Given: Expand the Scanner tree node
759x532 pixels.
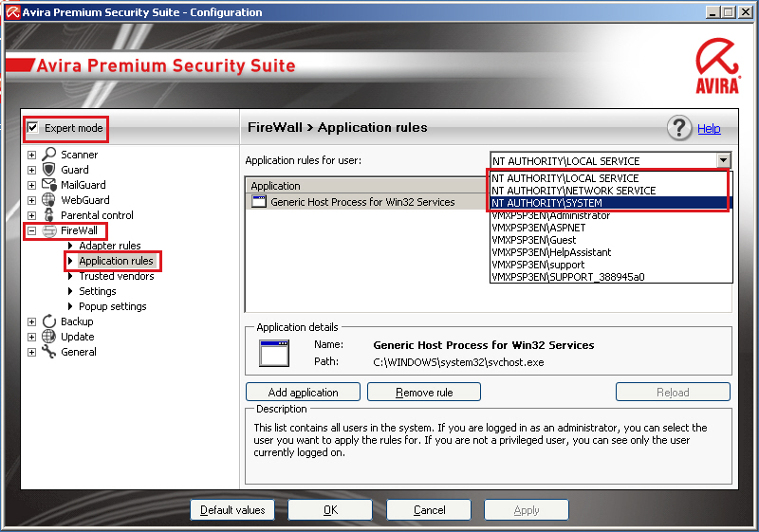Looking at the screenshot, I should tap(31, 155).
